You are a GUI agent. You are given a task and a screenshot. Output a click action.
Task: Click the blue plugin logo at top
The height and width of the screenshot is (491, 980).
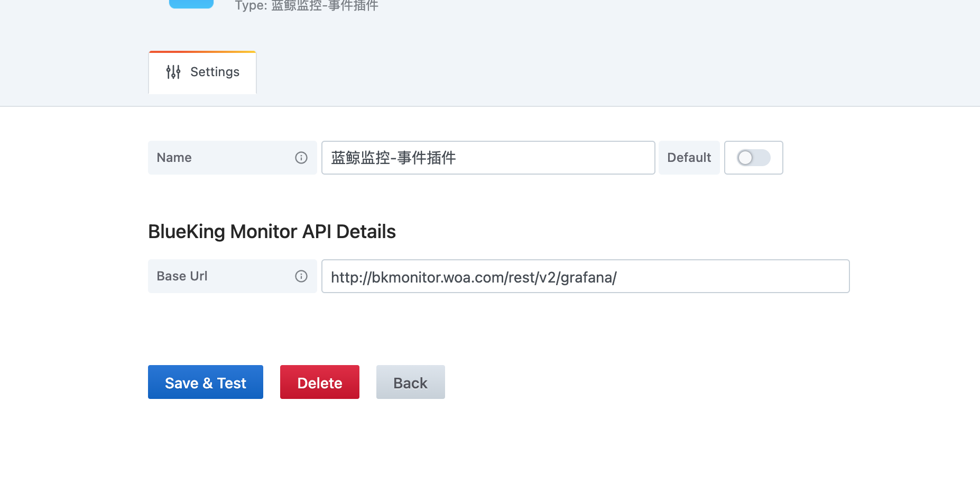(x=191, y=4)
